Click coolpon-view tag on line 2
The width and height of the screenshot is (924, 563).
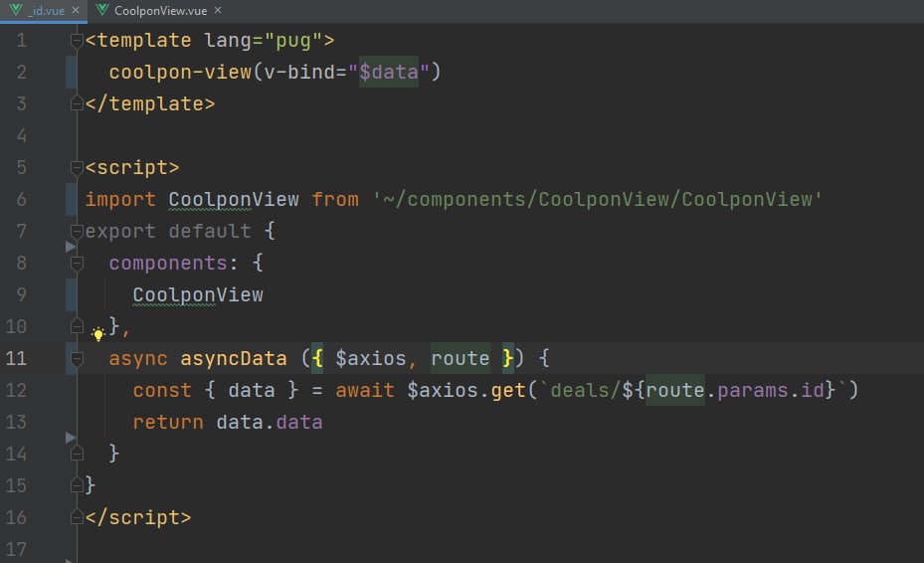pyautogui.click(x=180, y=72)
